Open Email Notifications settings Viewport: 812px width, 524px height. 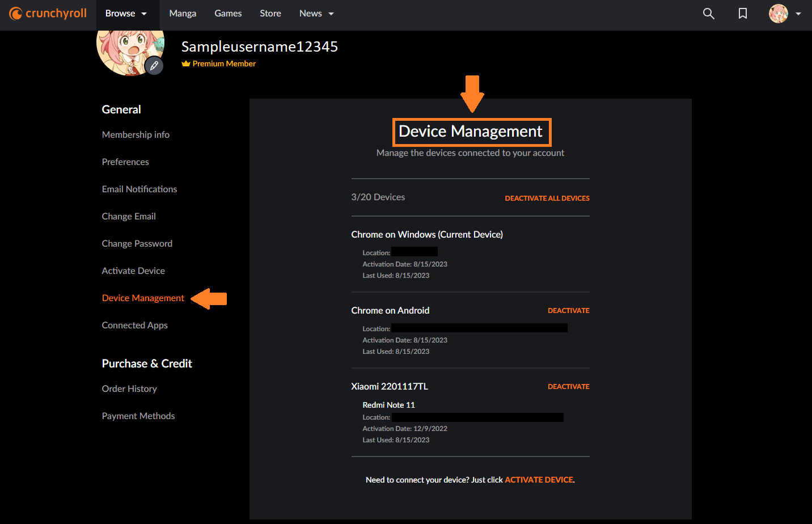click(x=139, y=189)
